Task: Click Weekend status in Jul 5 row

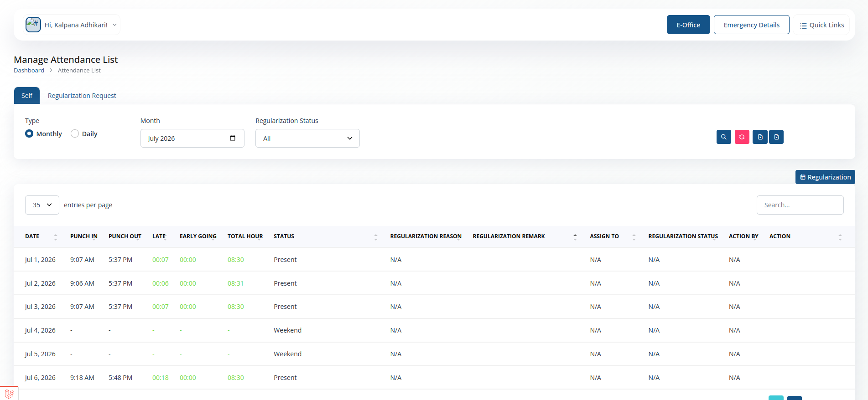Action: click(287, 354)
